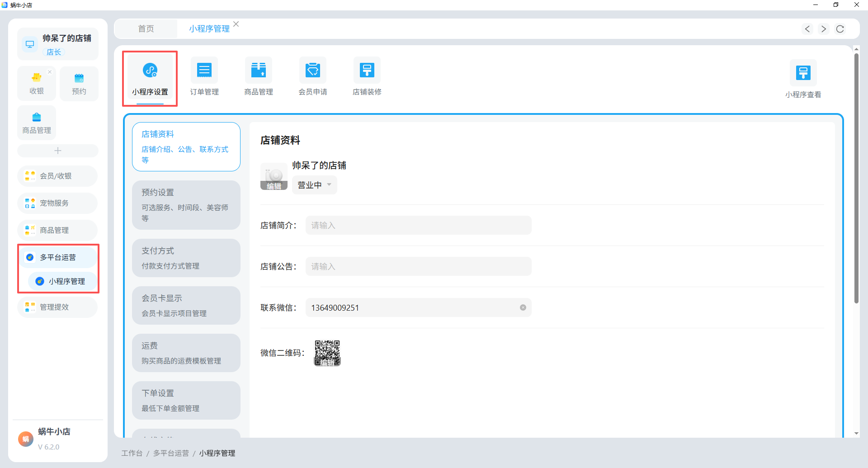The height and width of the screenshot is (468, 868).
Task: Open the 预约 shortcut tile
Action: pos(79,84)
